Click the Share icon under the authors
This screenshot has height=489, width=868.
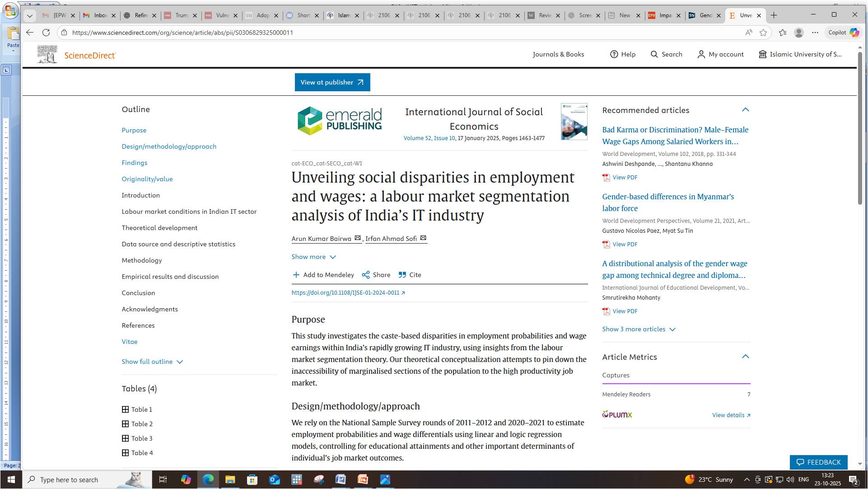pos(366,275)
